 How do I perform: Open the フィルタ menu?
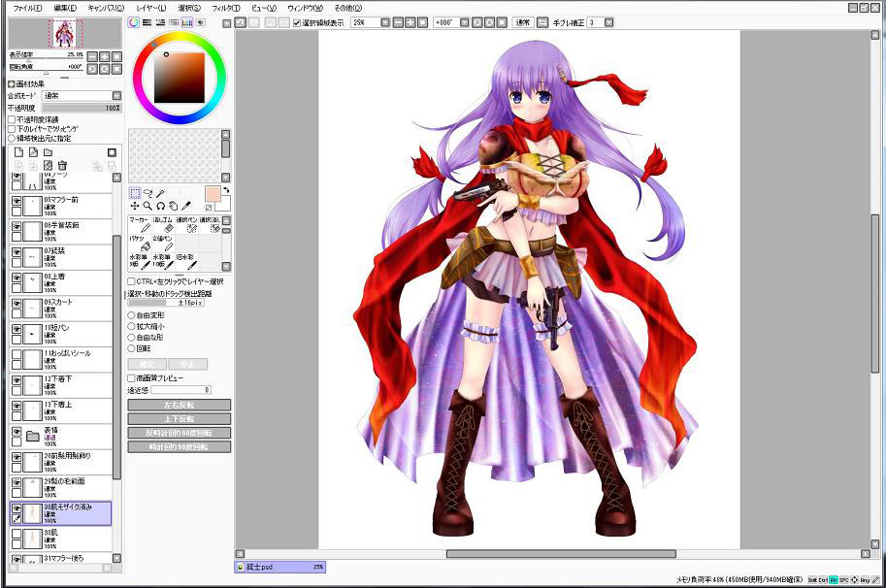click(225, 8)
